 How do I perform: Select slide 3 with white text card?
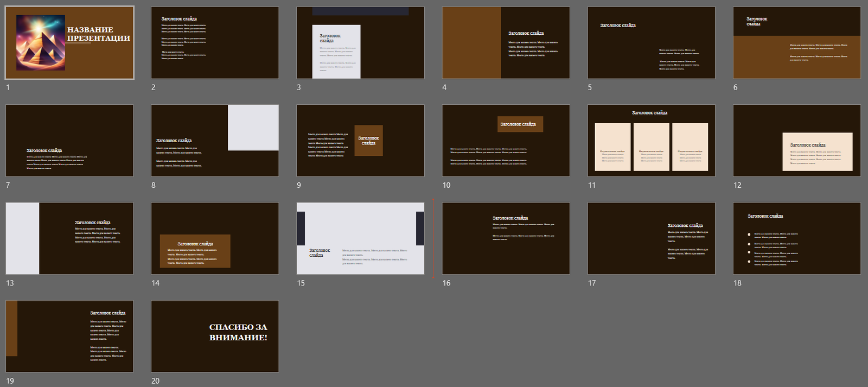coord(360,43)
